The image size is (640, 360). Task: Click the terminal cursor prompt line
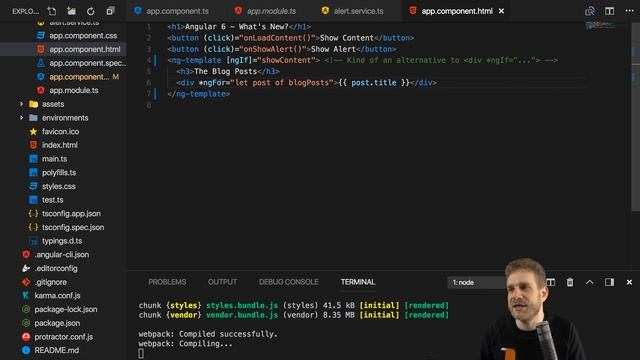coord(141,353)
